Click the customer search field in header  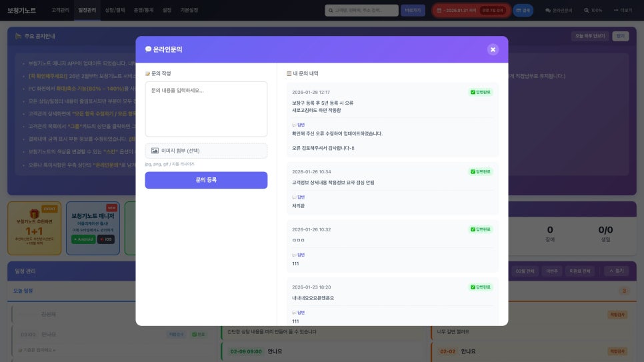(x=361, y=11)
